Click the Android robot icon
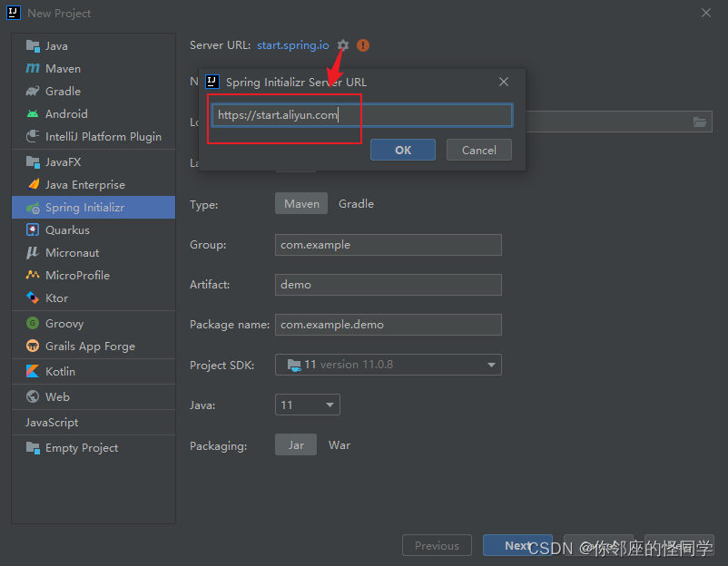 point(33,113)
